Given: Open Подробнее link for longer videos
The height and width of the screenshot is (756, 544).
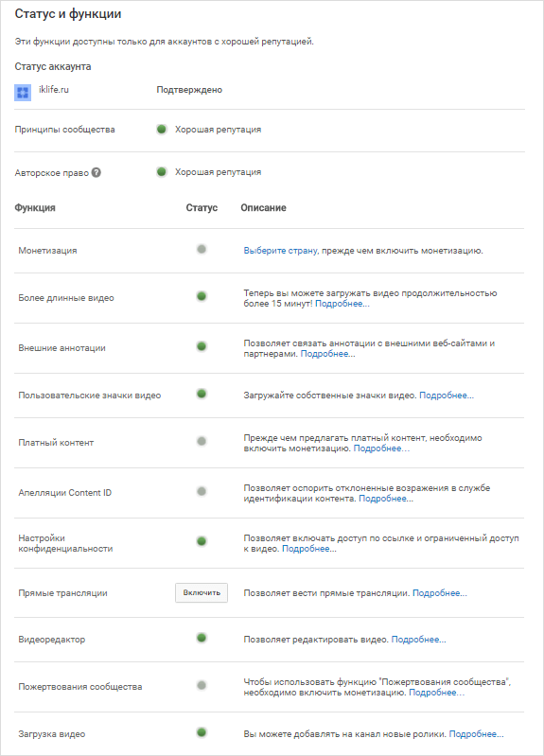Looking at the screenshot, I should [x=342, y=304].
